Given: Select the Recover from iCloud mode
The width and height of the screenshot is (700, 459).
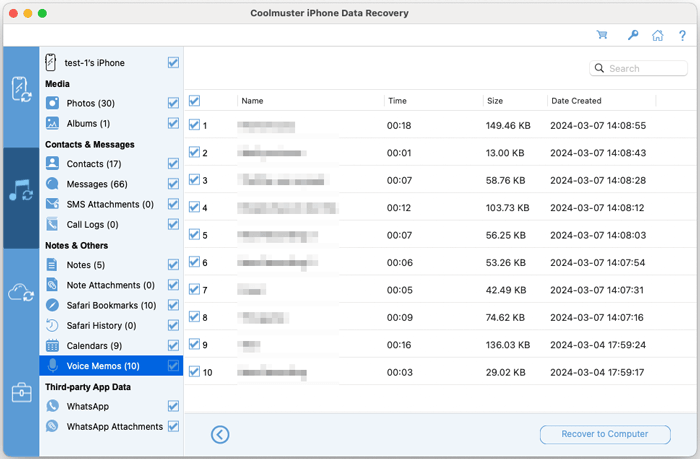Looking at the screenshot, I should click(21, 292).
